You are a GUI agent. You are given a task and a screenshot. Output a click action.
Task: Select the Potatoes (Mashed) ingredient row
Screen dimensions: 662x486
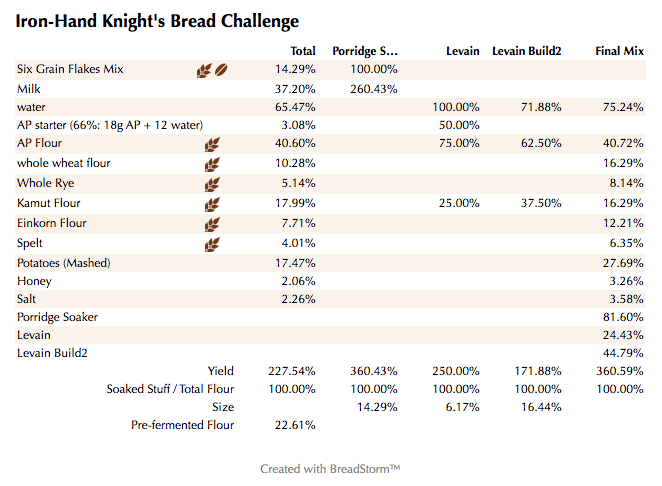click(64, 263)
